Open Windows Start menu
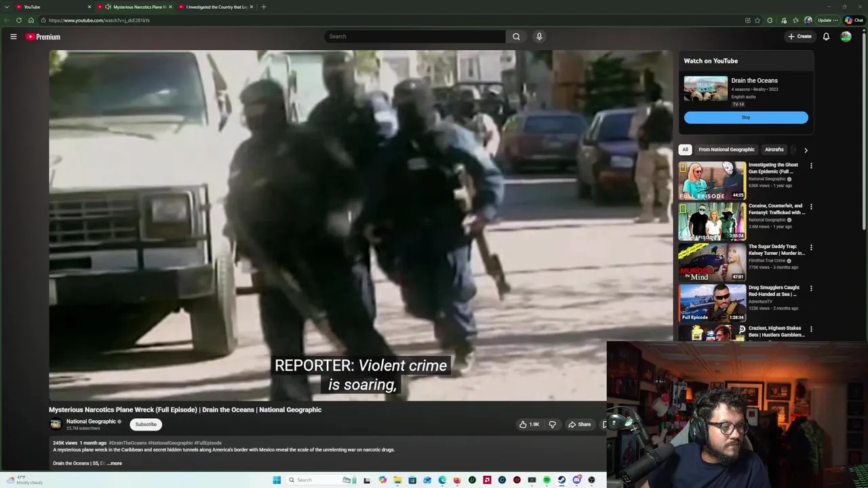 point(277,480)
